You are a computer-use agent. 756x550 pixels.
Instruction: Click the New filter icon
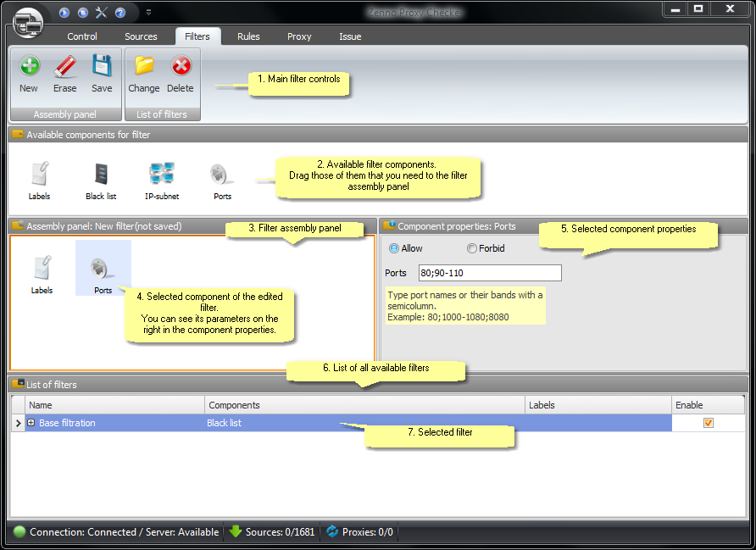click(29, 68)
